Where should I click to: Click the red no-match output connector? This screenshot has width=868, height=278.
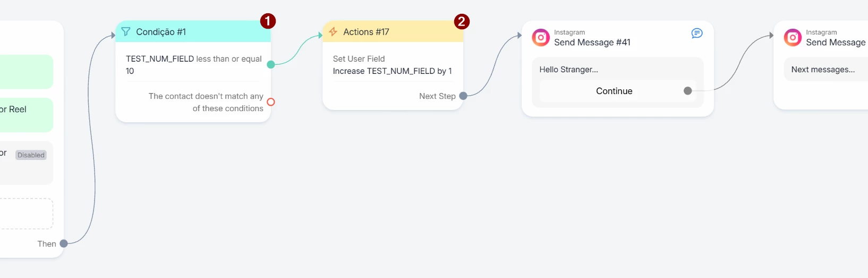[271, 102]
